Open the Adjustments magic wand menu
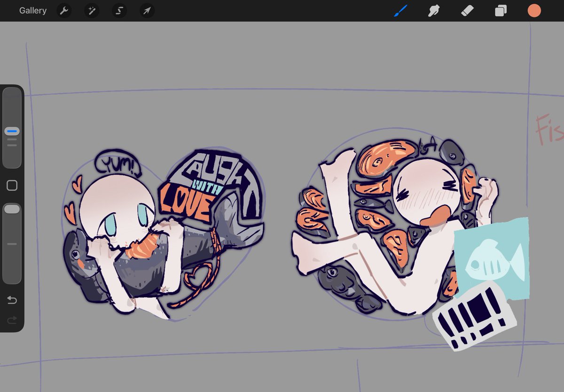The width and height of the screenshot is (564, 392). pos(92,11)
